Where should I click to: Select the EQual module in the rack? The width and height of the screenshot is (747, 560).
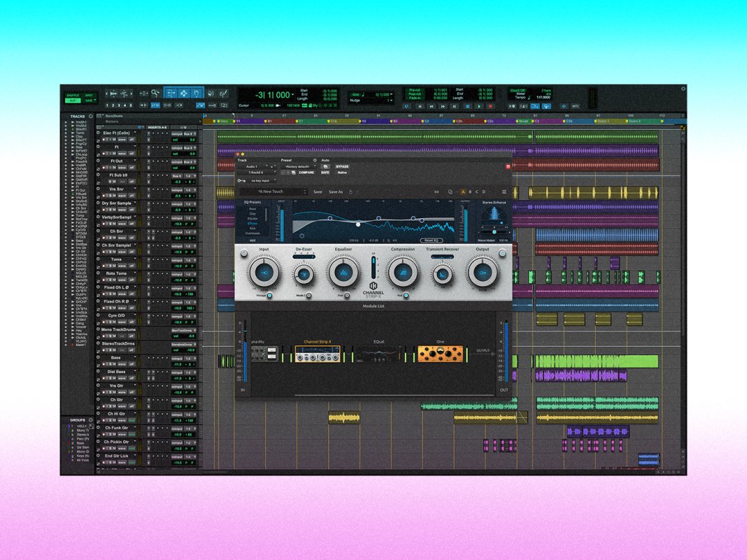click(378, 354)
